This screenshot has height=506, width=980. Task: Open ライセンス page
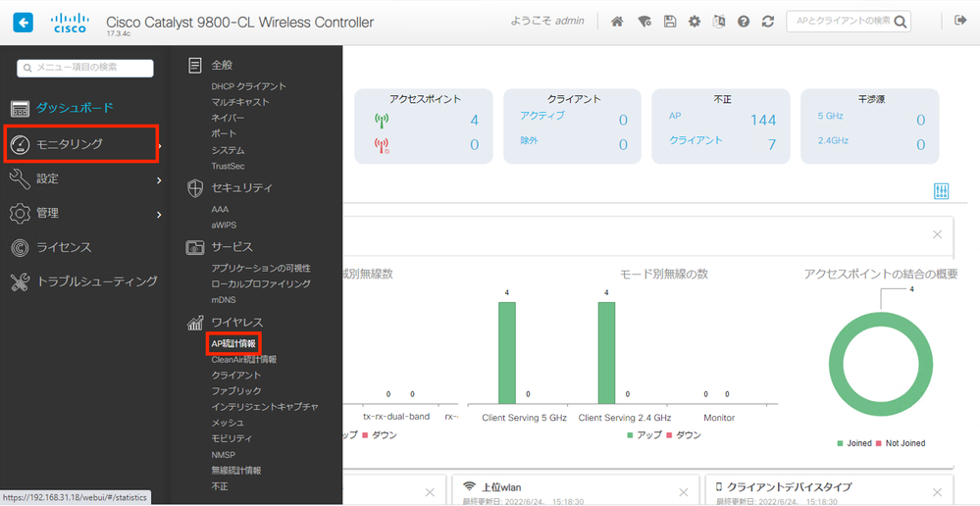[65, 247]
